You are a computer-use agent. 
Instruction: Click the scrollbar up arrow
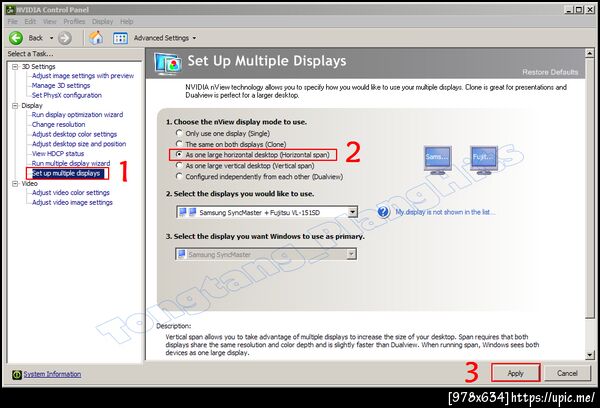click(x=590, y=53)
